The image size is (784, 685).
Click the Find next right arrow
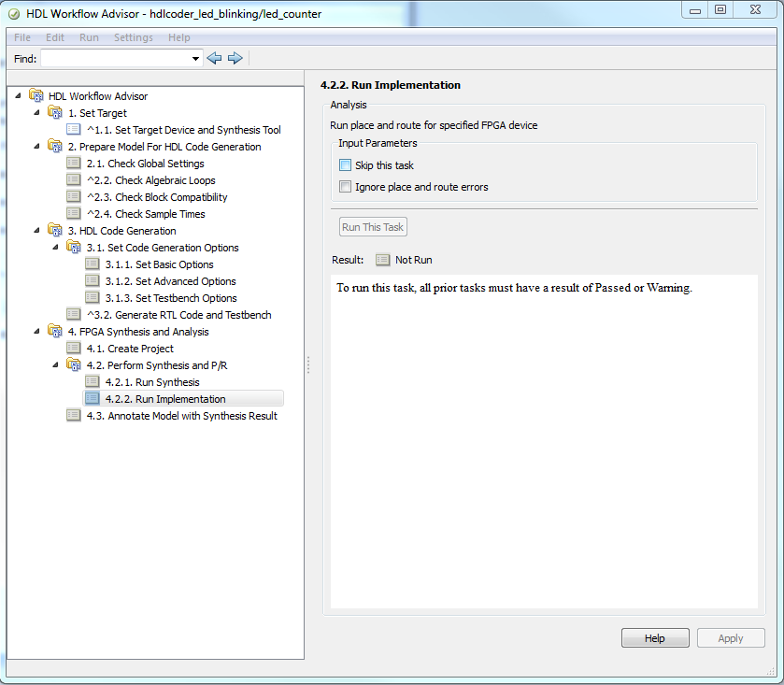pos(235,58)
